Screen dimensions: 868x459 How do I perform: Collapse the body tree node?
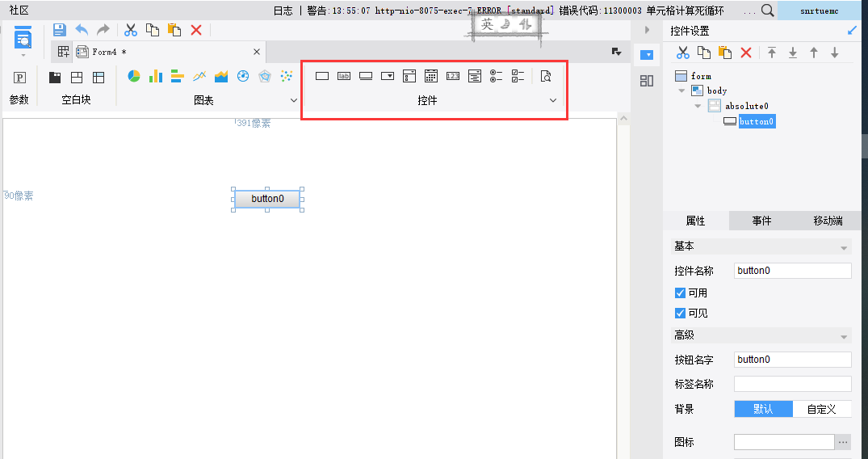(x=681, y=91)
